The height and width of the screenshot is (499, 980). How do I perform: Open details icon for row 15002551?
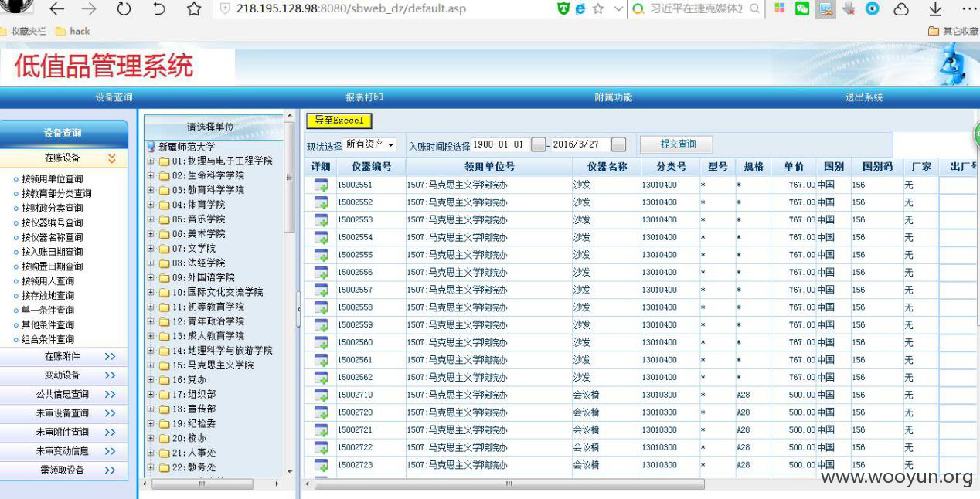click(321, 185)
